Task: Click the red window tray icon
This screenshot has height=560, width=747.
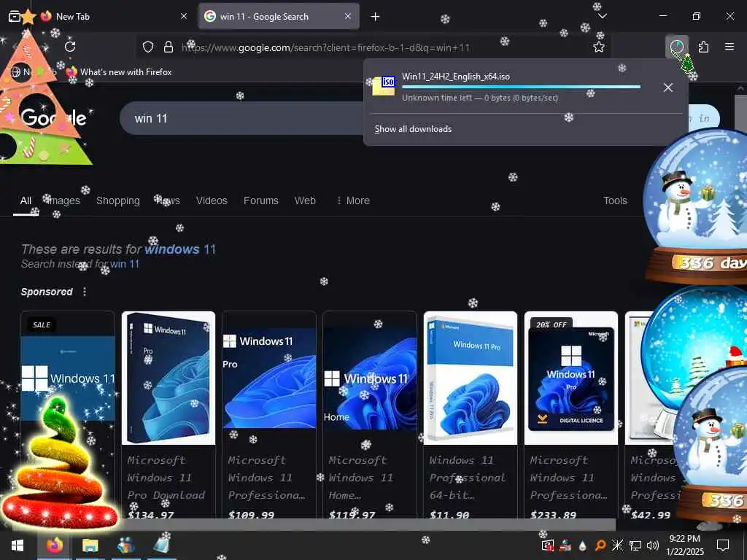Action: pyautogui.click(x=547, y=545)
